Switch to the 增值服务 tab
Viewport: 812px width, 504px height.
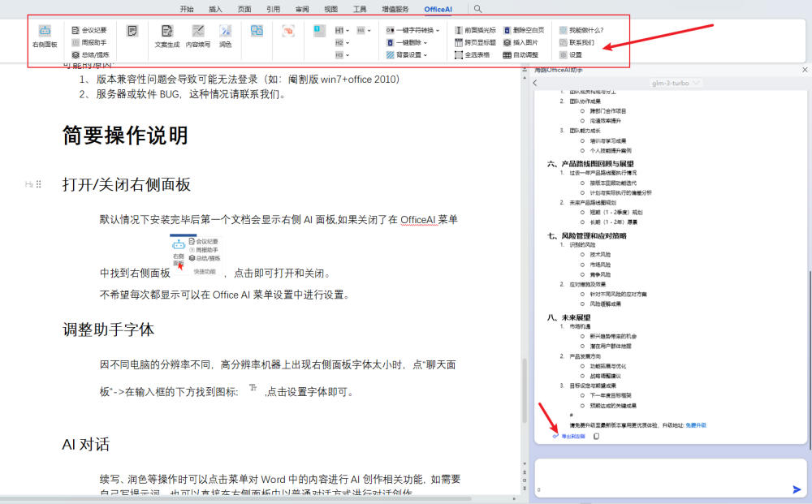click(395, 9)
